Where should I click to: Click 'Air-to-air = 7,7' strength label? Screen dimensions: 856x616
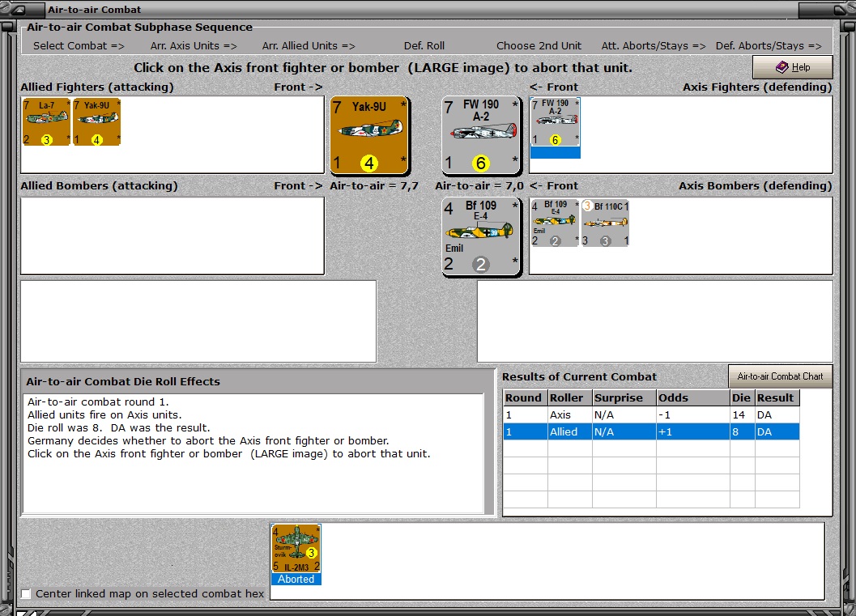[x=374, y=185]
